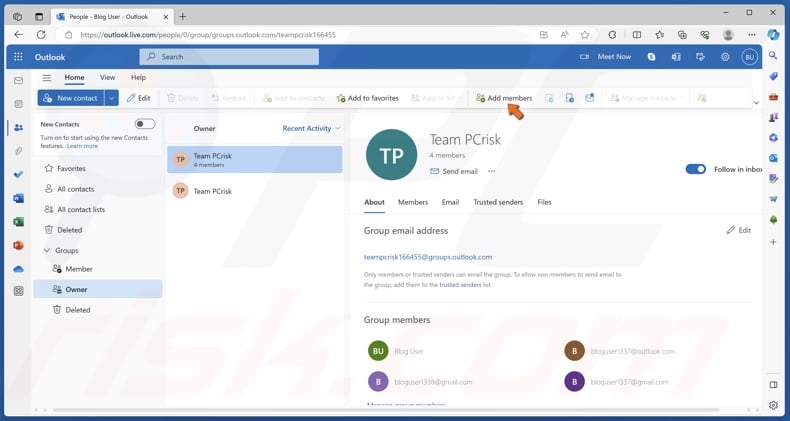The height and width of the screenshot is (421, 790).
Task: Select Team PCrisk with 4 members
Action: 254,160
